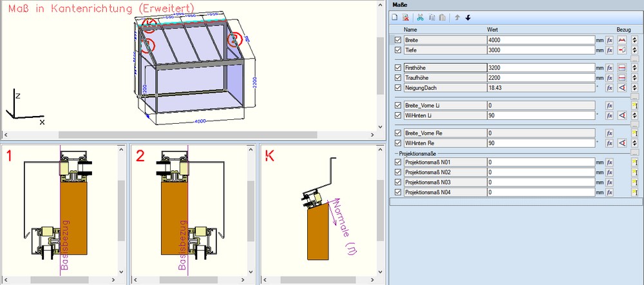Click the swap arrows button for Breite
Image resolution: width=644 pixels, height=285 pixels.
tap(634, 40)
